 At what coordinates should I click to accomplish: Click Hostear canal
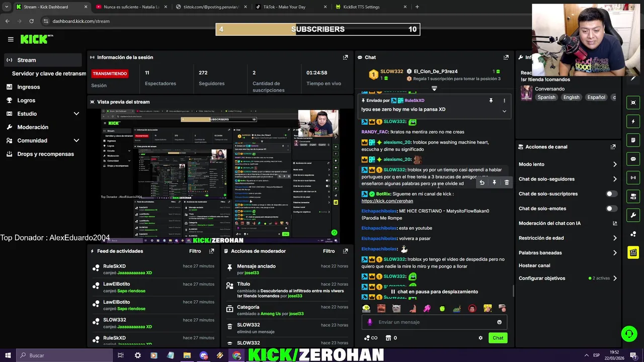[x=534, y=265]
